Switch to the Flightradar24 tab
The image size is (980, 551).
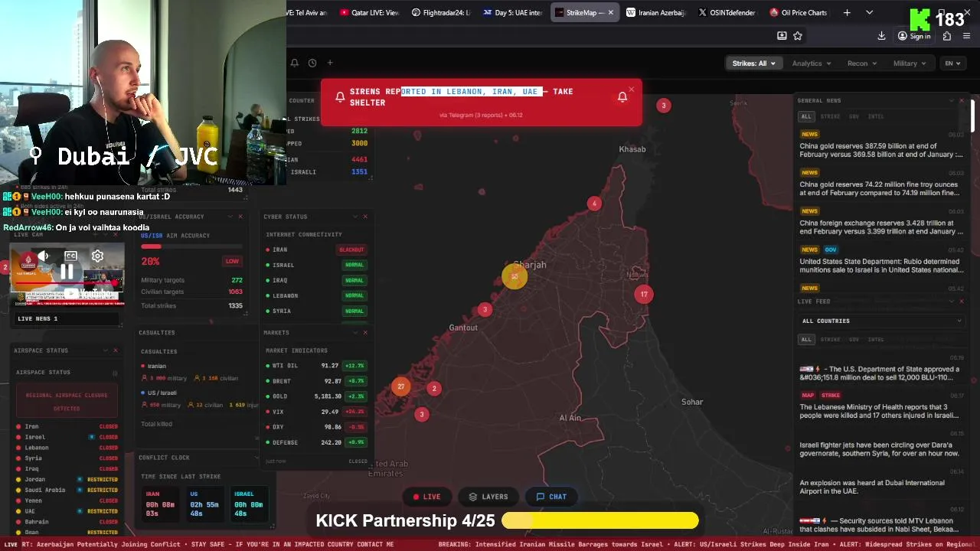click(441, 12)
